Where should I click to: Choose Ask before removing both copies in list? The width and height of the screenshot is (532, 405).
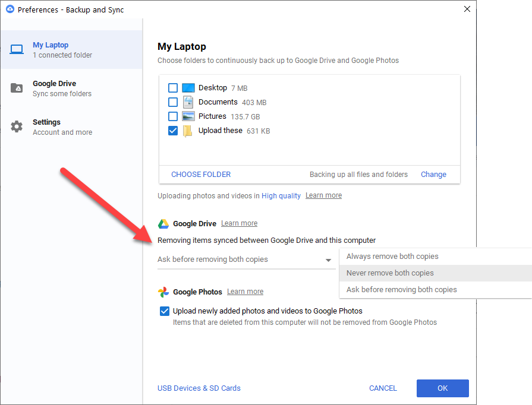[x=436, y=290]
